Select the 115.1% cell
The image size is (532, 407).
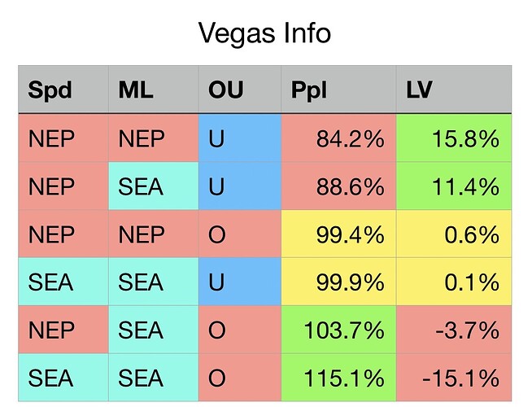coord(338,377)
